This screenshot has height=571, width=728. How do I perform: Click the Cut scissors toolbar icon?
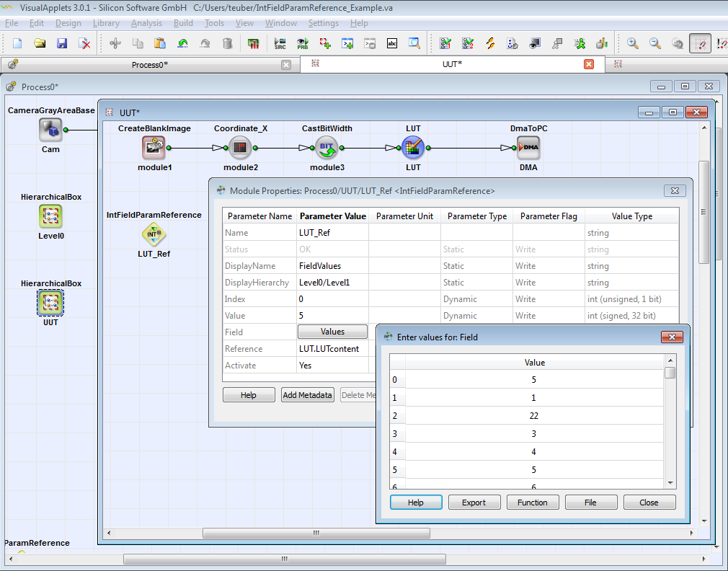tap(115, 43)
